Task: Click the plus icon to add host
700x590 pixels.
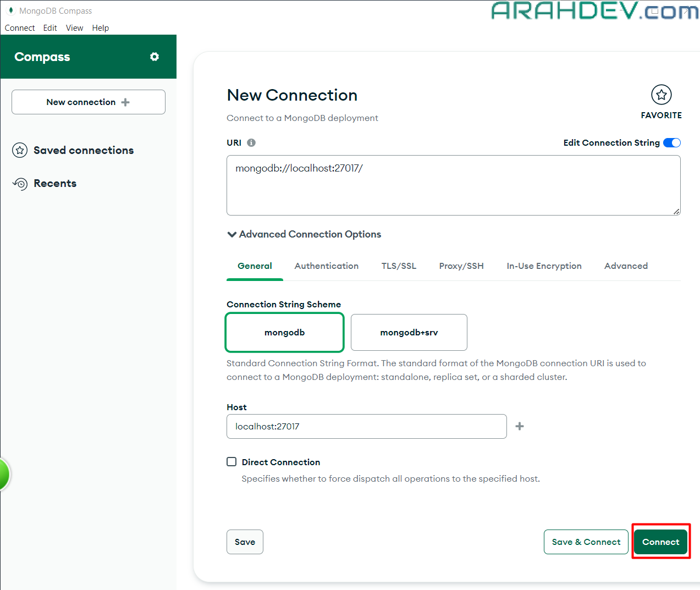Action: pyautogui.click(x=520, y=426)
